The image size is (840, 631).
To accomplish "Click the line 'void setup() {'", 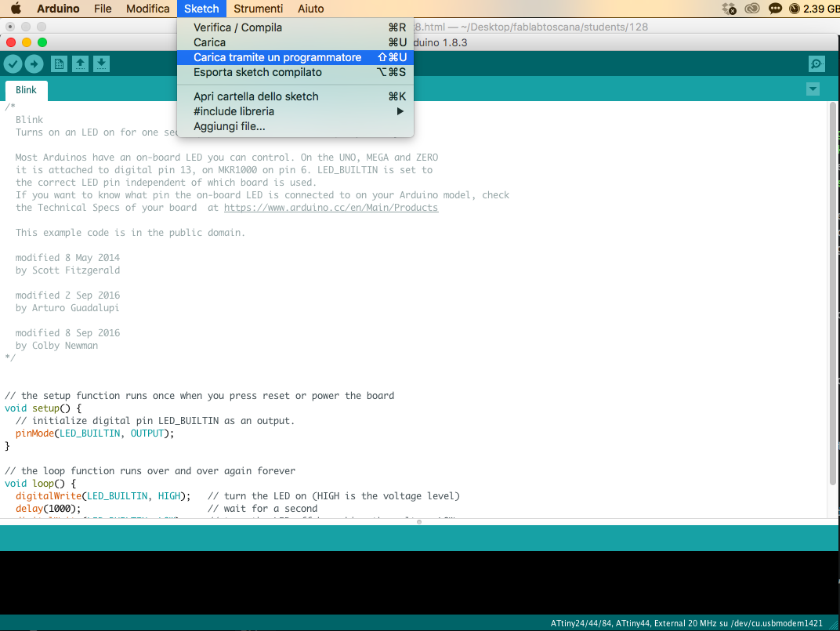I will point(43,408).
